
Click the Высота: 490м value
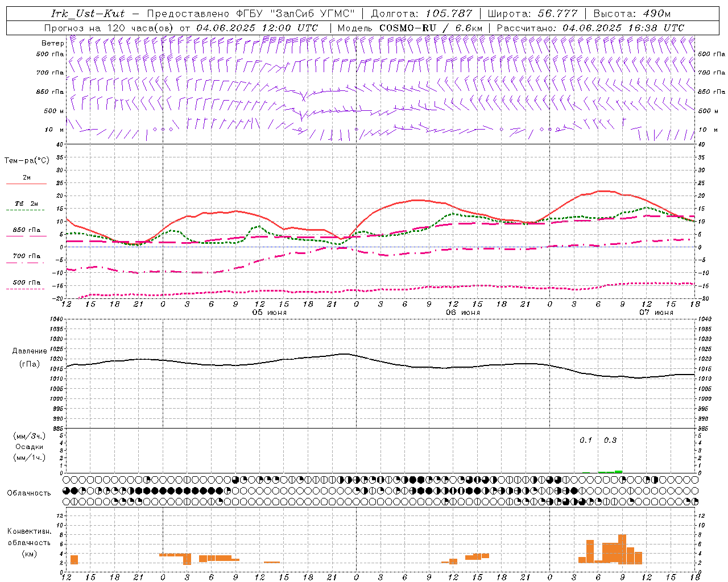point(632,14)
